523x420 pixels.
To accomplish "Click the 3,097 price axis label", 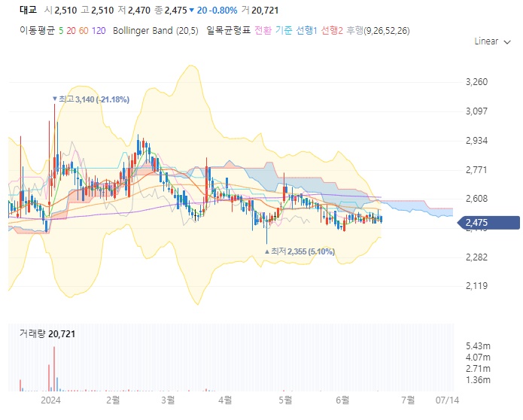I will point(476,111).
